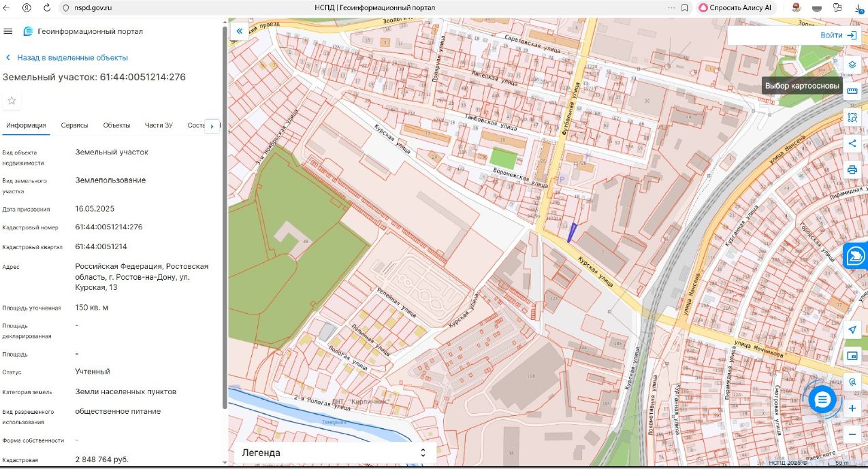Viewport: 868px width, 469px height.
Task: Locate my position with arrow icon
Action: coord(852,329)
